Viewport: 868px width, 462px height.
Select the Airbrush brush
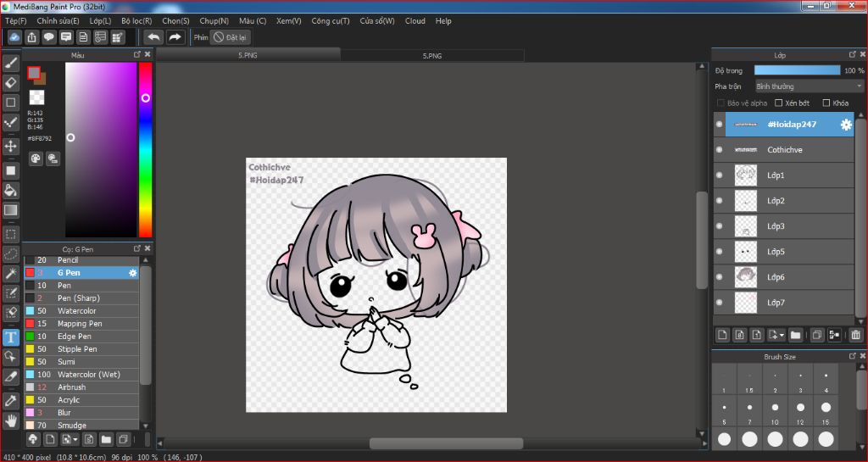point(81,387)
